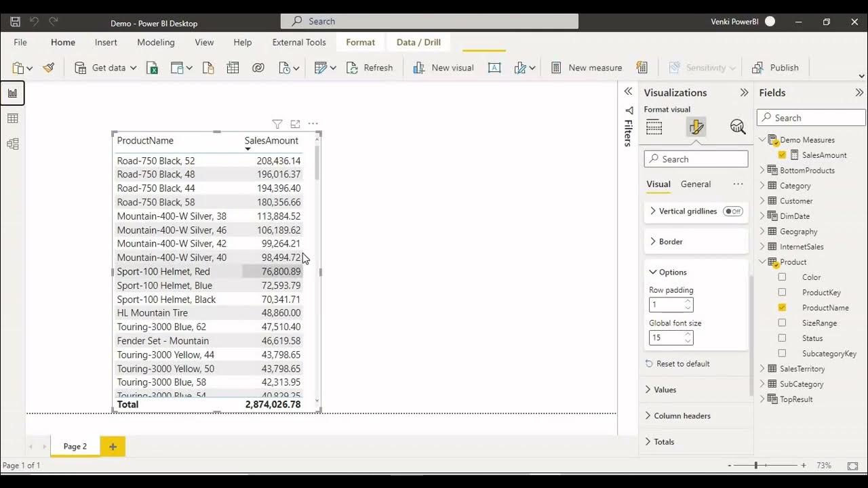This screenshot has height=488, width=868.
Task: Click the Fields pane Search box
Action: 811,118
